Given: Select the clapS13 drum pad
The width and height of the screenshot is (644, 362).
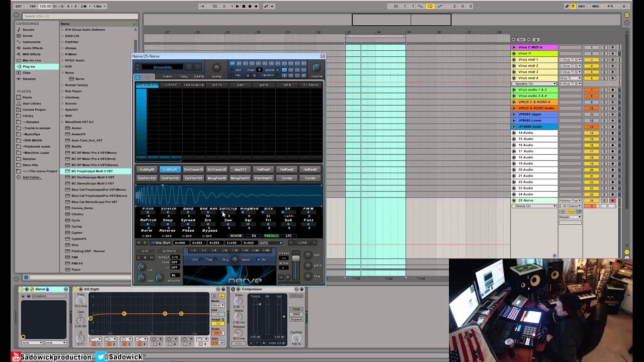Looking at the screenshot, I should click(x=240, y=169).
